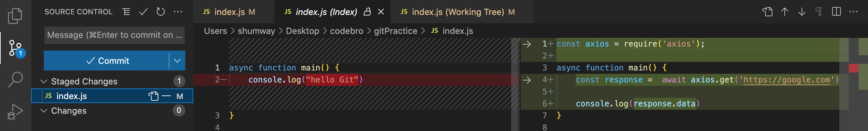
Task: Click the commit checkmark in Source Control header
Action: pyautogui.click(x=143, y=12)
